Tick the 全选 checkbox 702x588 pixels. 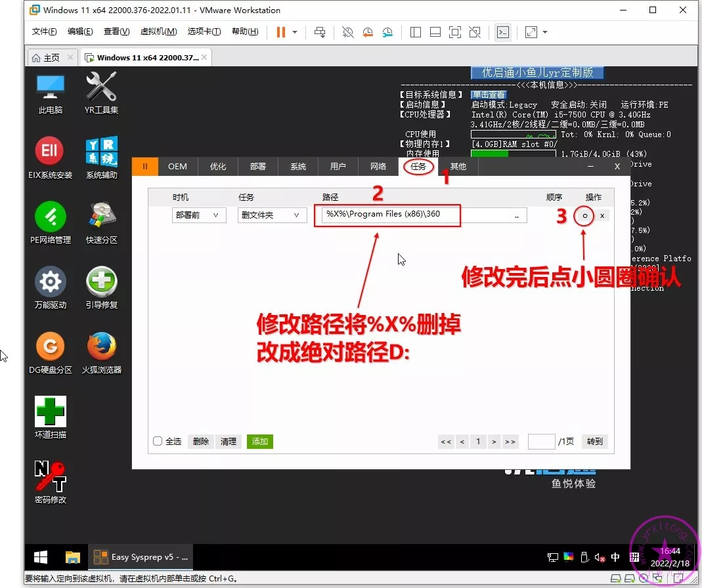(158, 442)
